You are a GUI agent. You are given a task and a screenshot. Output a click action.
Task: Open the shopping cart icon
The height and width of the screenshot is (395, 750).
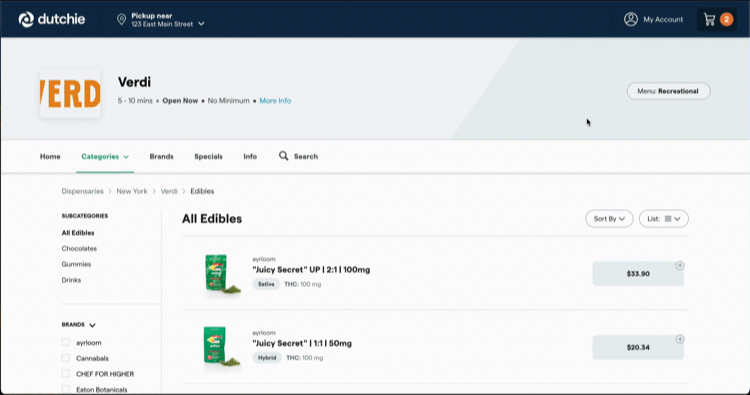tap(709, 19)
